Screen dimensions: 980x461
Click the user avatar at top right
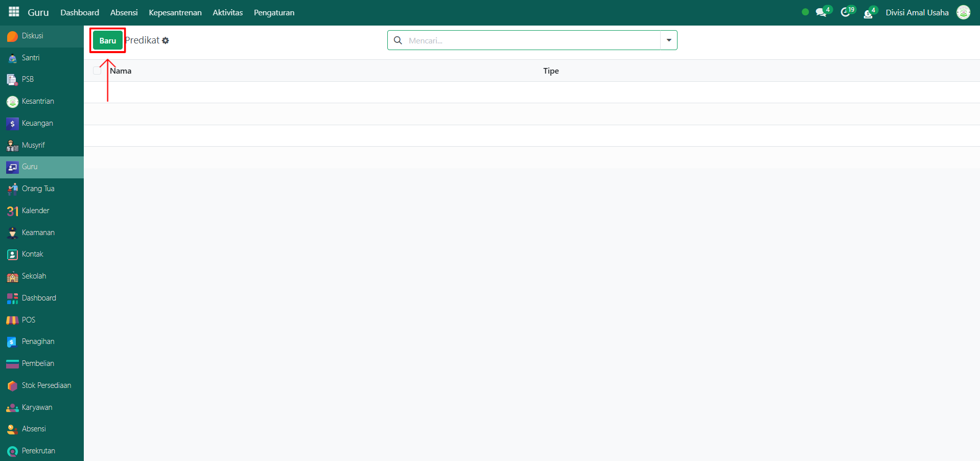coord(963,12)
